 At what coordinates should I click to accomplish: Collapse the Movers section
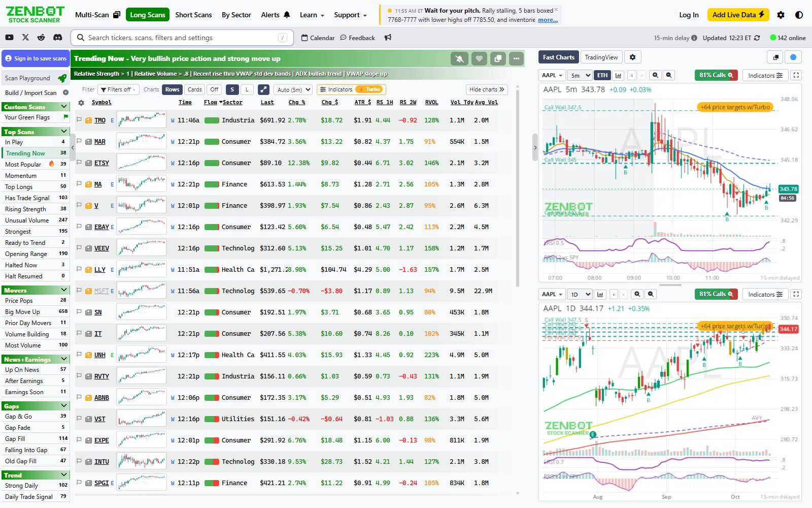pos(64,290)
